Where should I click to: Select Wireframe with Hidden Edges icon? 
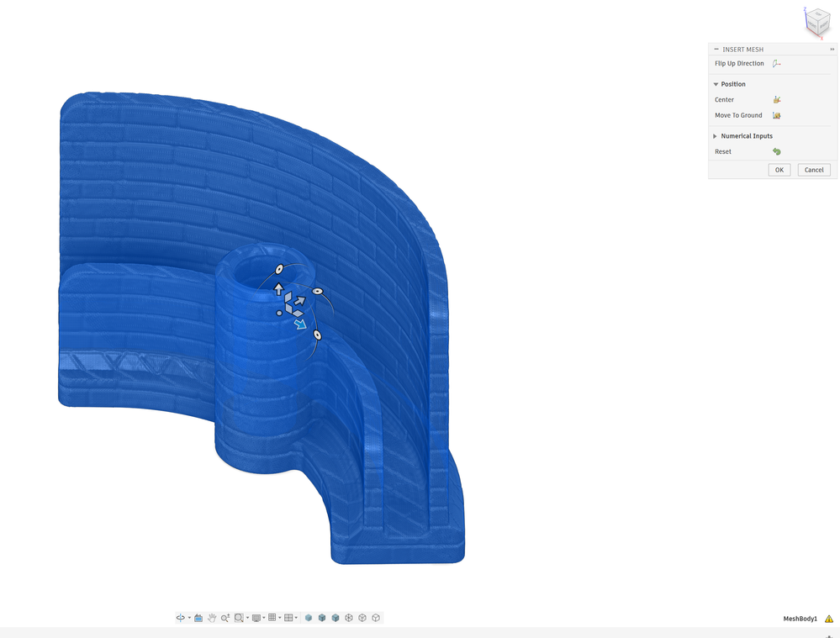[362, 618]
